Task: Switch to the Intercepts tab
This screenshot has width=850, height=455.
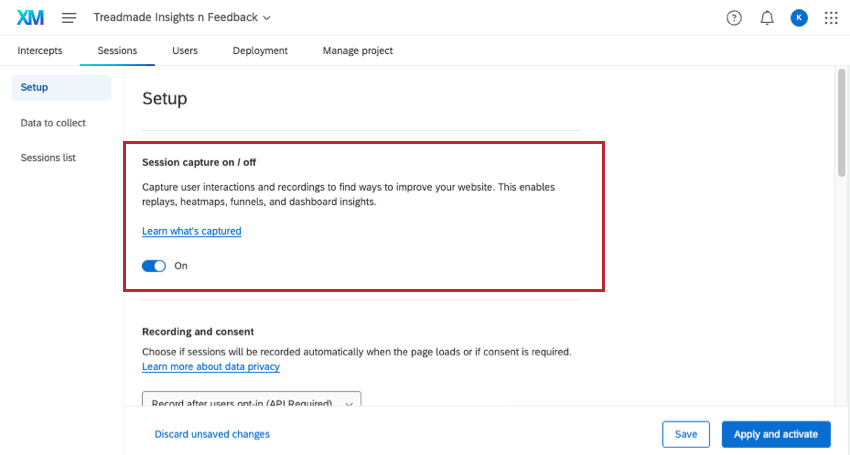Action: 40,51
